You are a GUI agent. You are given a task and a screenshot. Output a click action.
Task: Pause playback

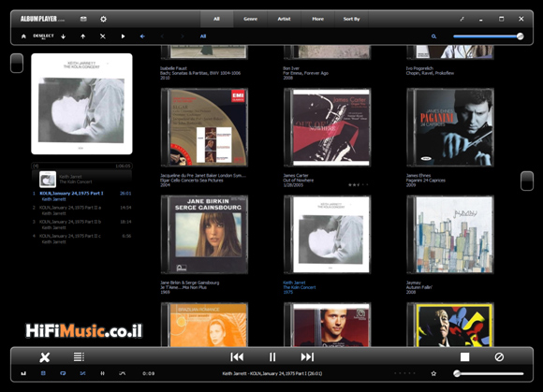point(272,356)
